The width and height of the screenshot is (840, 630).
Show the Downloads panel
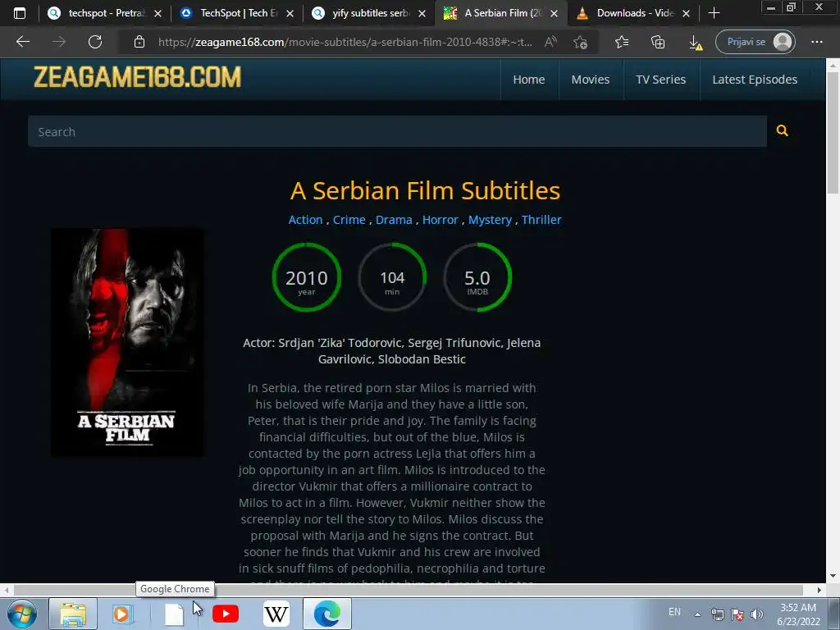coord(695,43)
